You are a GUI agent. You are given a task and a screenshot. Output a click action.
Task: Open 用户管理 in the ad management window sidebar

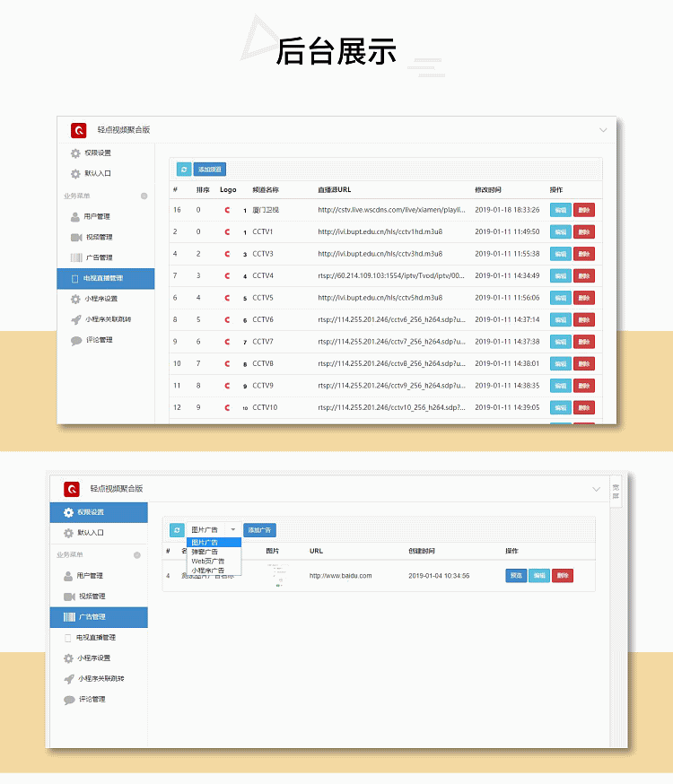99,576
